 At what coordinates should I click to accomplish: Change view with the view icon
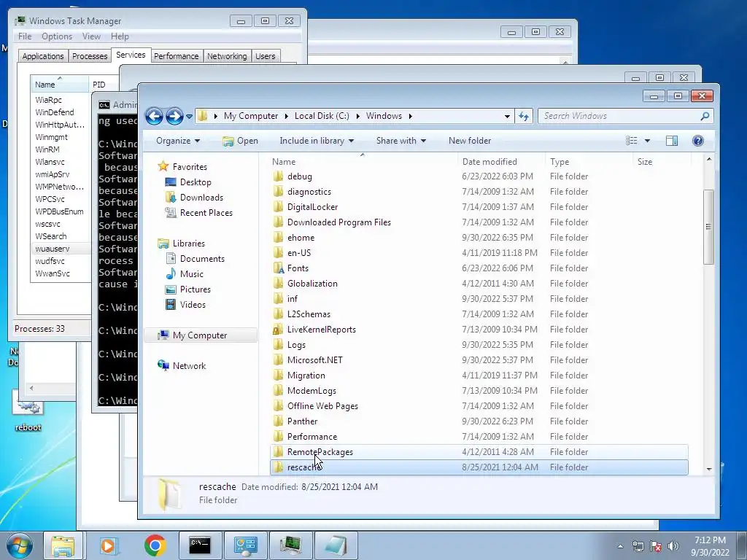point(631,141)
